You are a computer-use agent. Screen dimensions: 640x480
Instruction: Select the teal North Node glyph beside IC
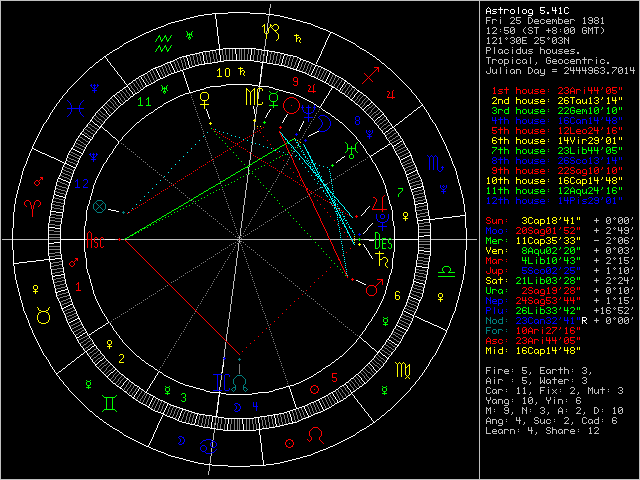(240, 383)
